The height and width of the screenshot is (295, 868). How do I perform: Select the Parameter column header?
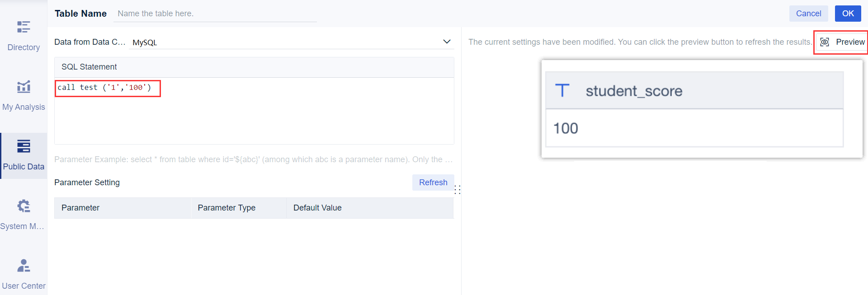(80, 208)
